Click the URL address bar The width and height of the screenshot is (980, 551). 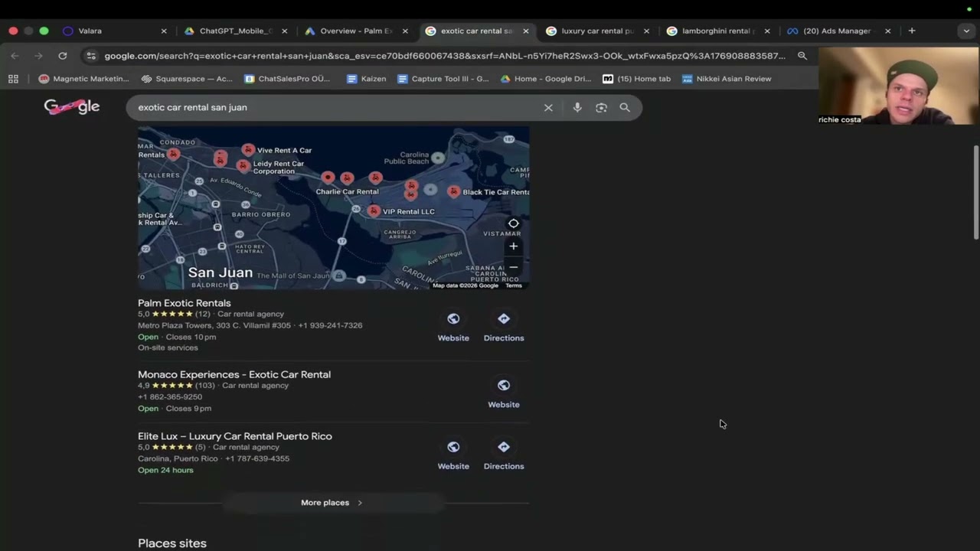(444, 56)
